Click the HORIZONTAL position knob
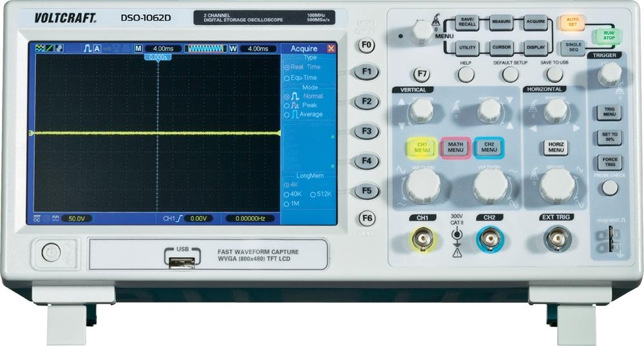The image size is (644, 346). point(556,110)
